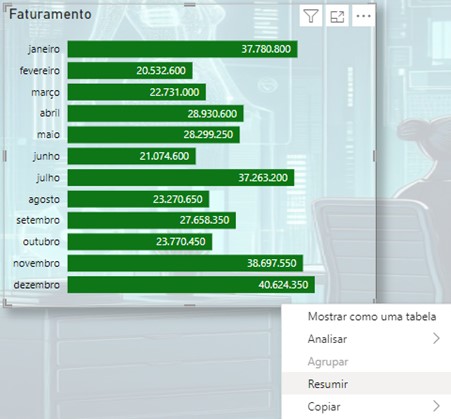Open the more options ellipsis
Viewport: 451px width, 419px height.
click(x=363, y=16)
